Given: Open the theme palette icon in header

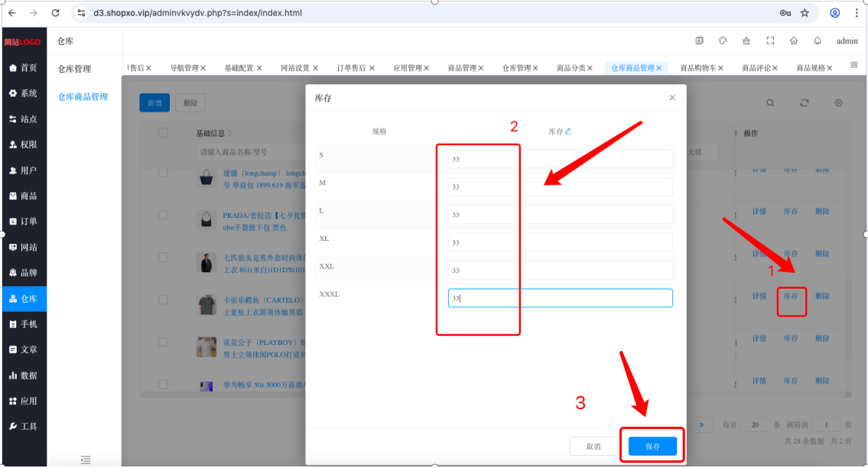Looking at the screenshot, I should click(x=723, y=41).
